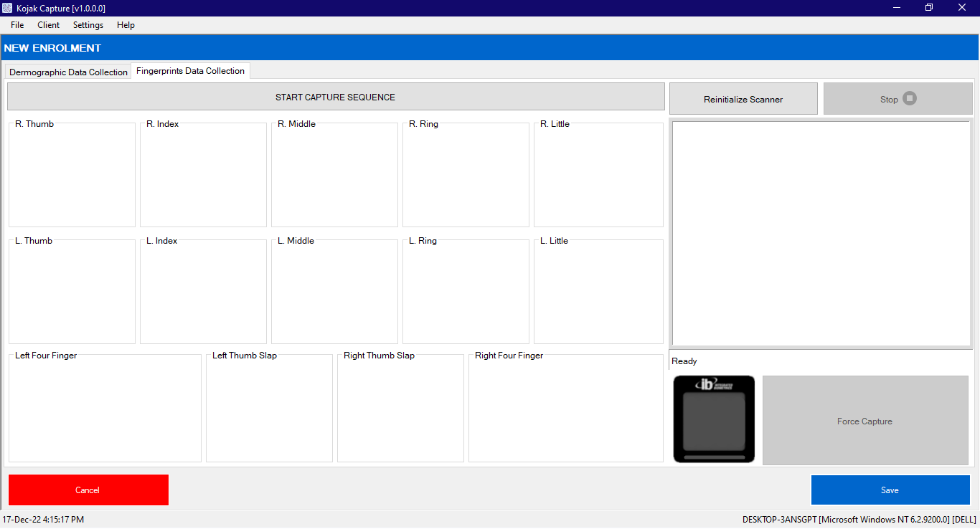Image resolution: width=980 pixels, height=529 pixels.
Task: Click the red Cancel button
Action: coord(88,490)
